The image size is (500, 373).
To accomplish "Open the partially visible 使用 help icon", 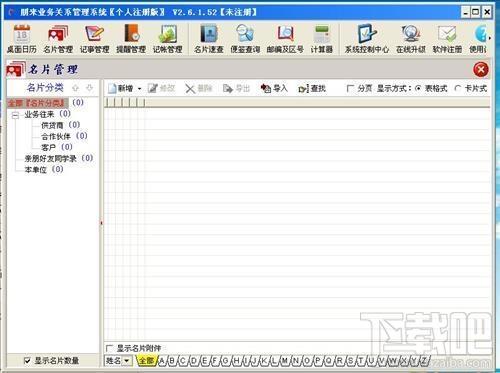I will (478, 39).
